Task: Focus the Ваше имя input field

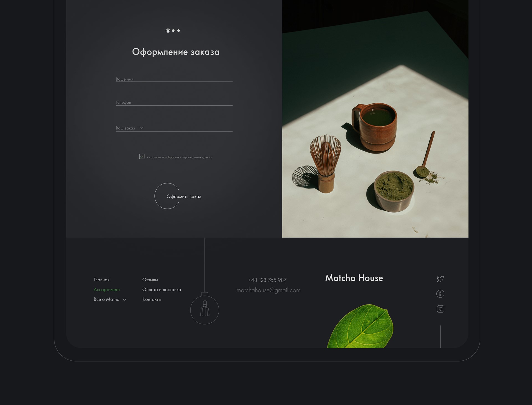Action: (x=174, y=79)
